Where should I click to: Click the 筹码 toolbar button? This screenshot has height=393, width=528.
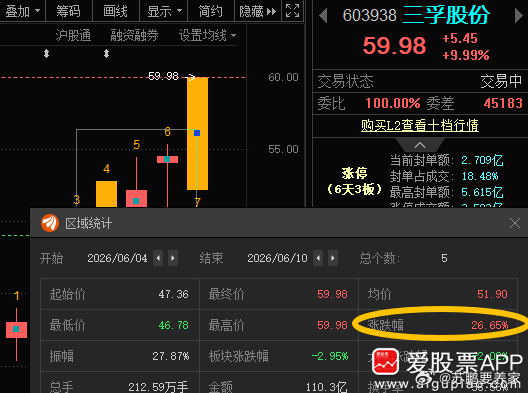[68, 11]
